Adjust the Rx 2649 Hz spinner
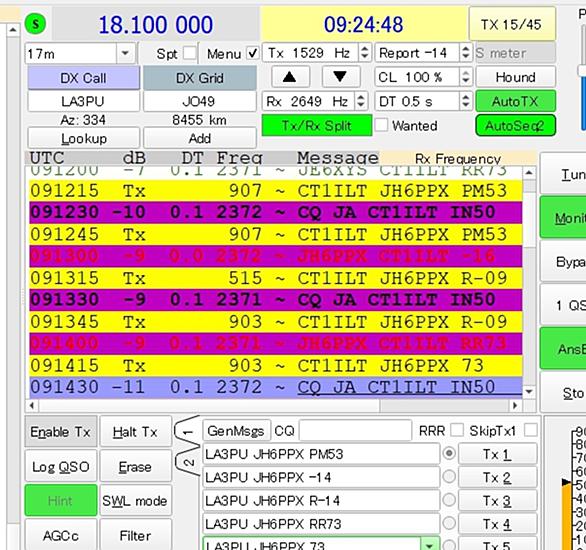Image resolution: width=586 pixels, height=550 pixels. click(x=360, y=101)
